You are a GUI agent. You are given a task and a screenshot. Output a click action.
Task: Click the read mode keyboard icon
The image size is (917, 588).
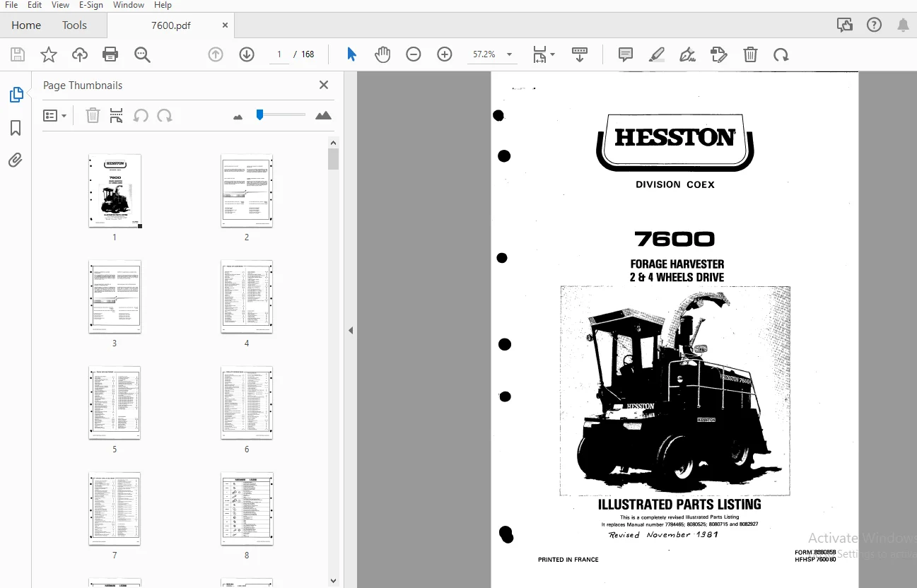pos(580,54)
